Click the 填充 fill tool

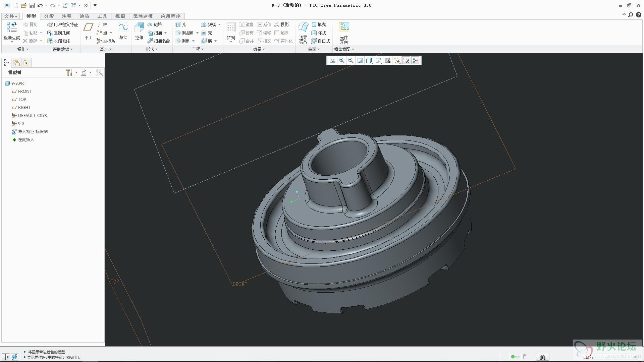pyautogui.click(x=319, y=24)
